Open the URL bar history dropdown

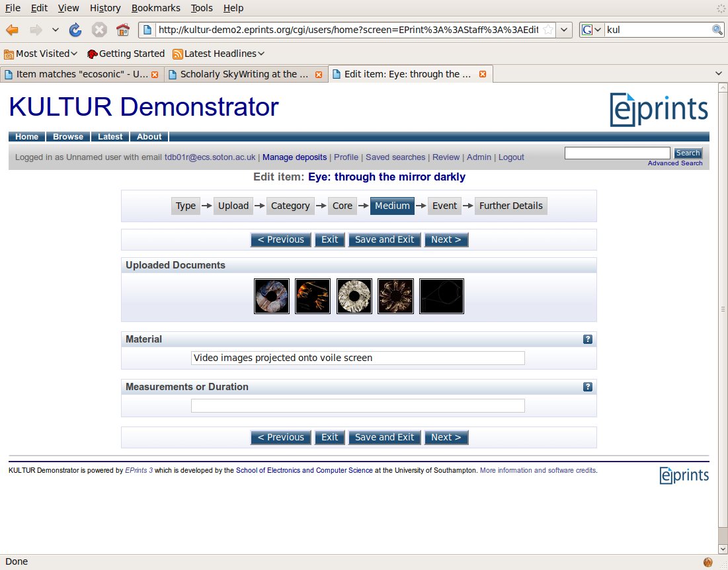[x=564, y=30]
